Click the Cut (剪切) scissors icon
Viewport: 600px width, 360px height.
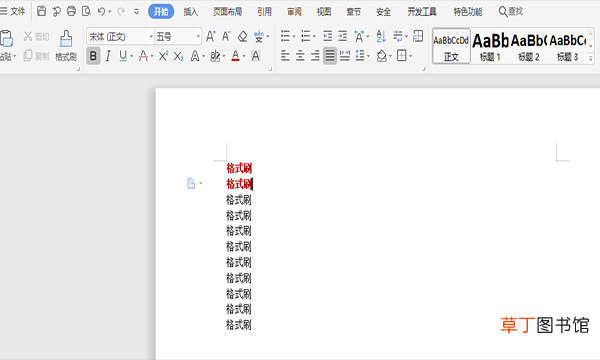(x=28, y=37)
